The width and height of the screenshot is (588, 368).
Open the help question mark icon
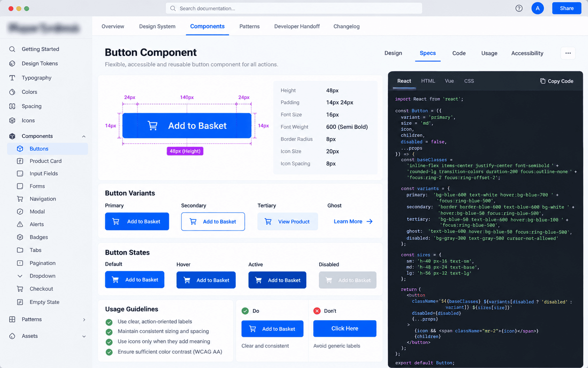point(519,8)
